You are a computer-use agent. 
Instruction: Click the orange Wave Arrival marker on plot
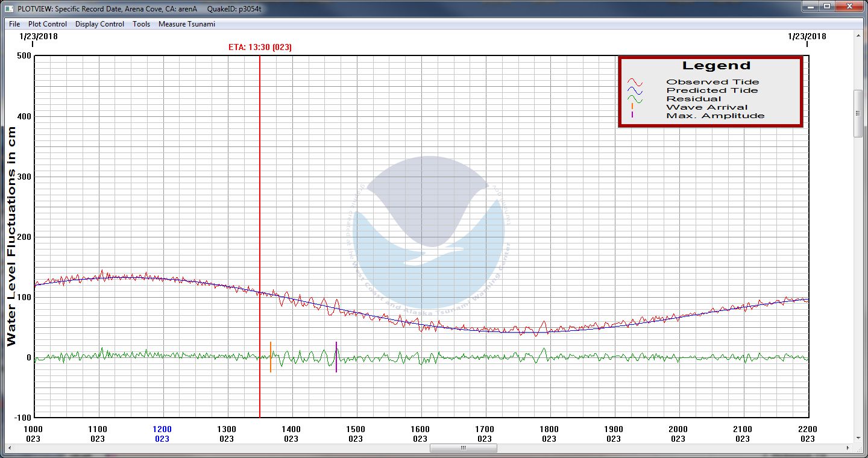[x=271, y=357]
